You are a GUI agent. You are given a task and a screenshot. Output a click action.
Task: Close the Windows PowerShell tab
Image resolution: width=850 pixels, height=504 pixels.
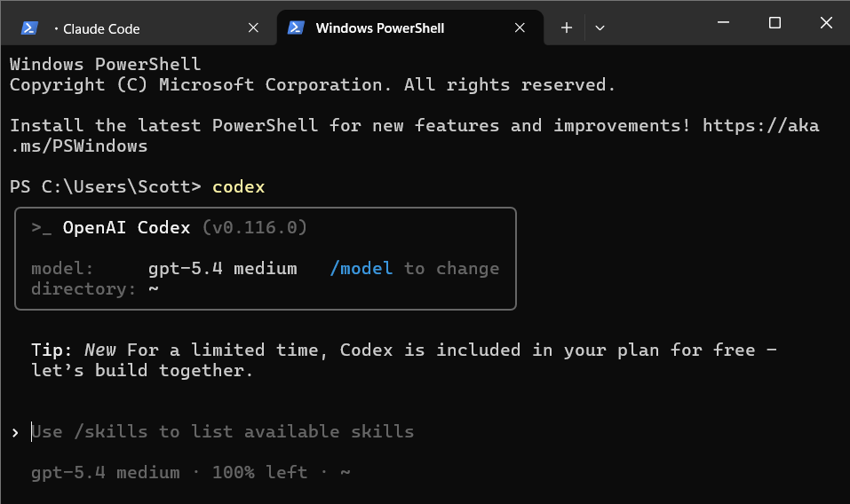coord(520,28)
